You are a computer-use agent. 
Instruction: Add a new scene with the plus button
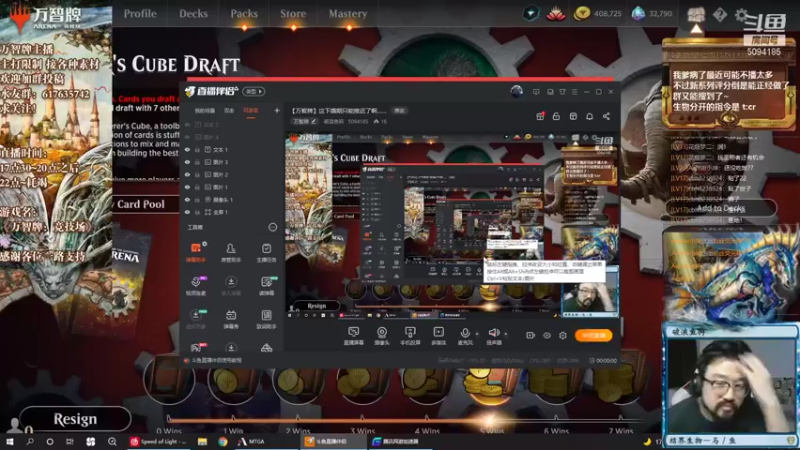point(277,110)
